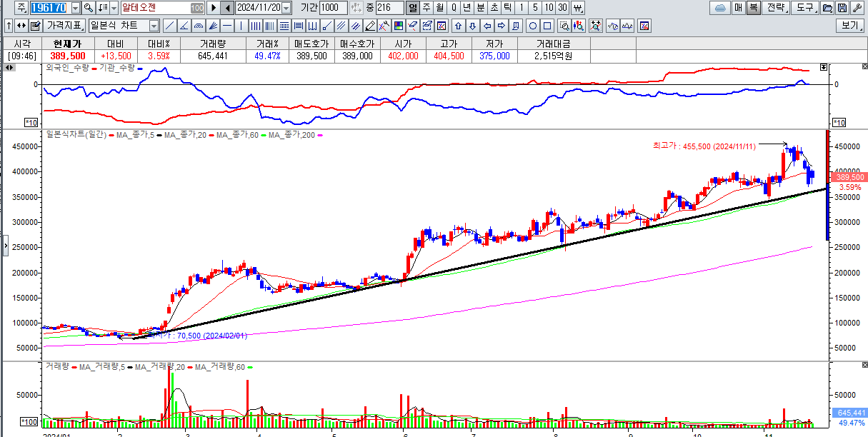The width and height of the screenshot is (868, 437).
Task: Pick the horizontal line drawing tool
Action: pos(227,26)
